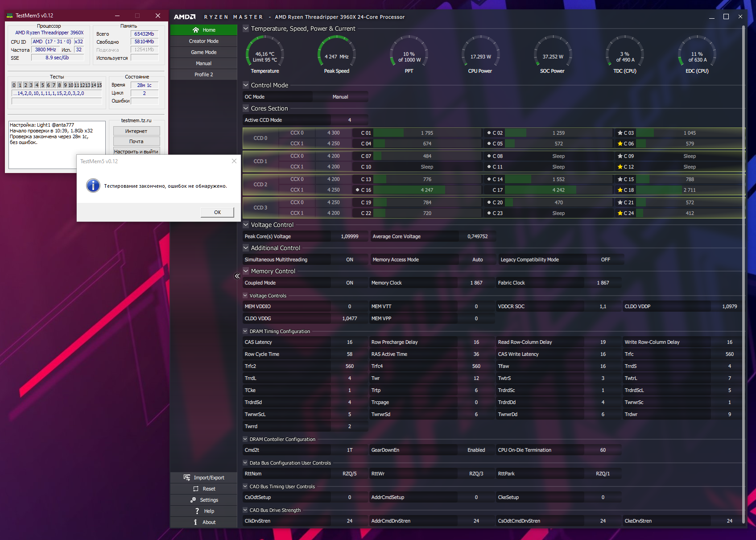Open the About menu item
The height and width of the screenshot is (540, 756).
click(x=204, y=522)
